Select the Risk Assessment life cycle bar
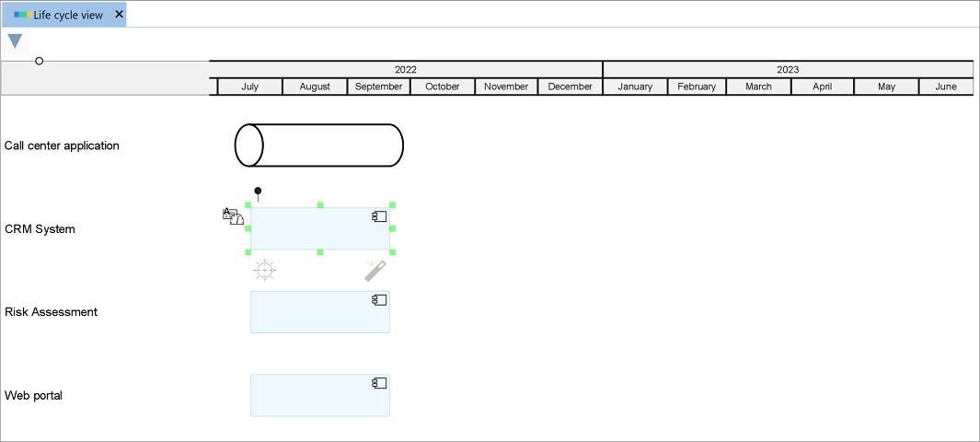 click(x=313, y=313)
